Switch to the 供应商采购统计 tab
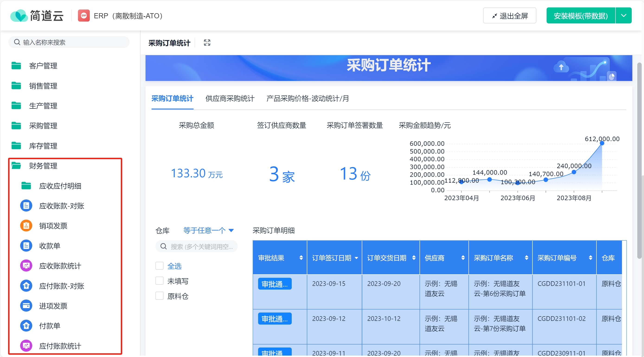Screen dimensions: 644x357 (x=230, y=98)
